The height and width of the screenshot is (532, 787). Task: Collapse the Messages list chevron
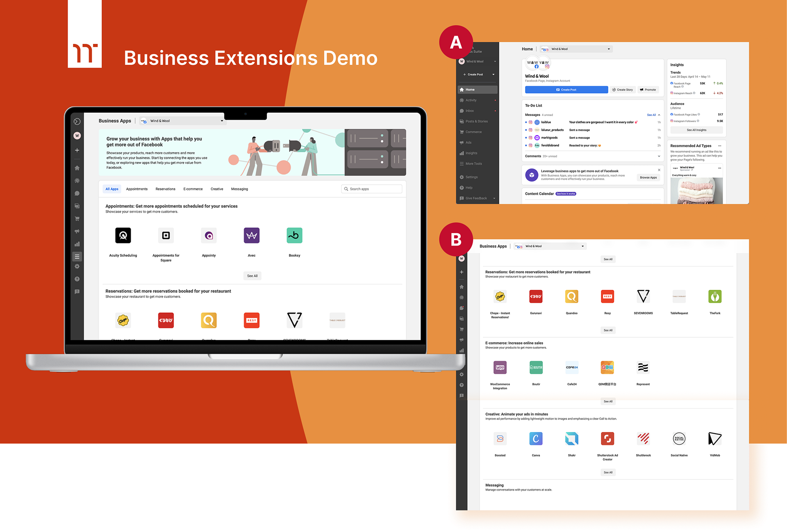659,115
